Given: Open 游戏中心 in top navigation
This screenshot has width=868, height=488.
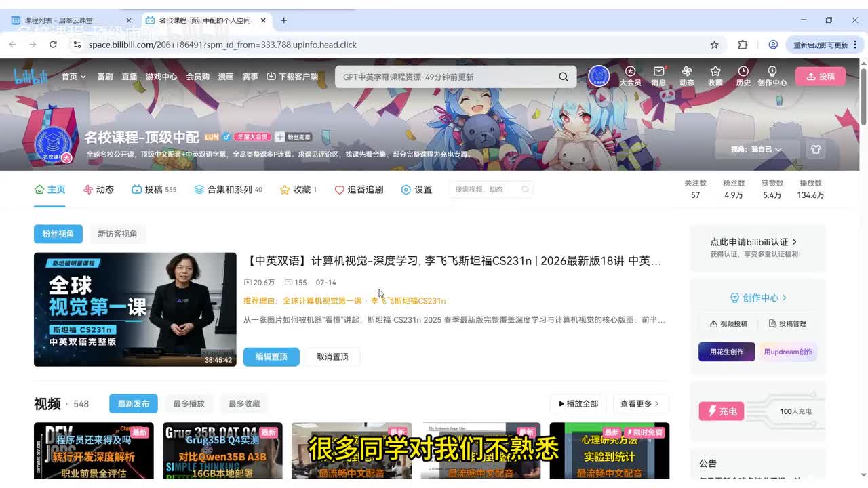Looking at the screenshot, I should pyautogui.click(x=161, y=77).
